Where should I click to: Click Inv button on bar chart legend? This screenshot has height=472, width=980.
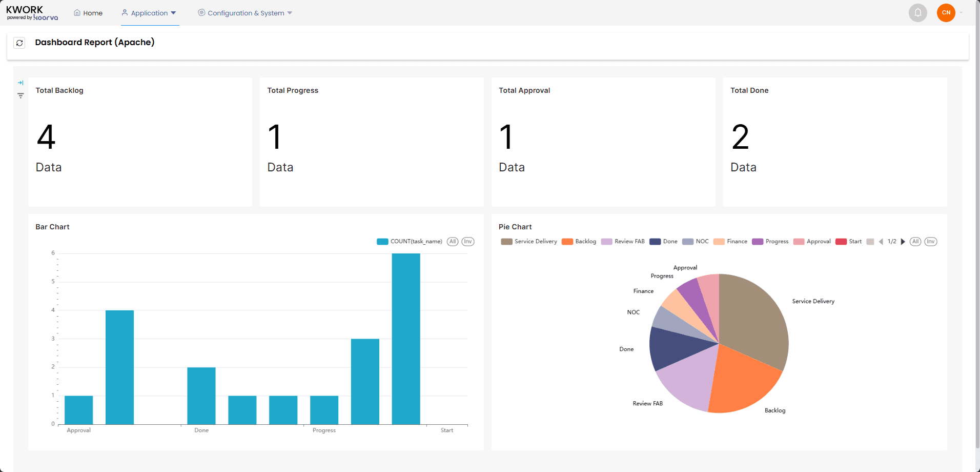click(x=468, y=242)
